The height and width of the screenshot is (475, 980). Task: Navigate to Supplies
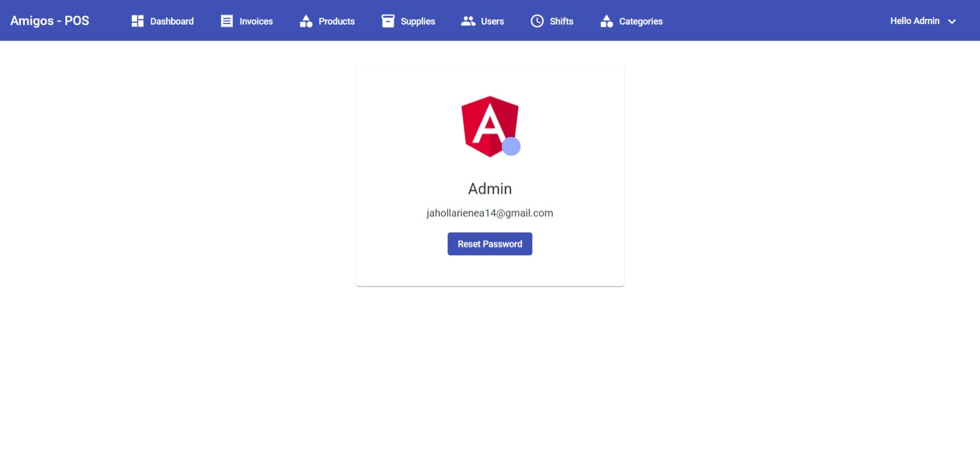[x=408, y=21]
